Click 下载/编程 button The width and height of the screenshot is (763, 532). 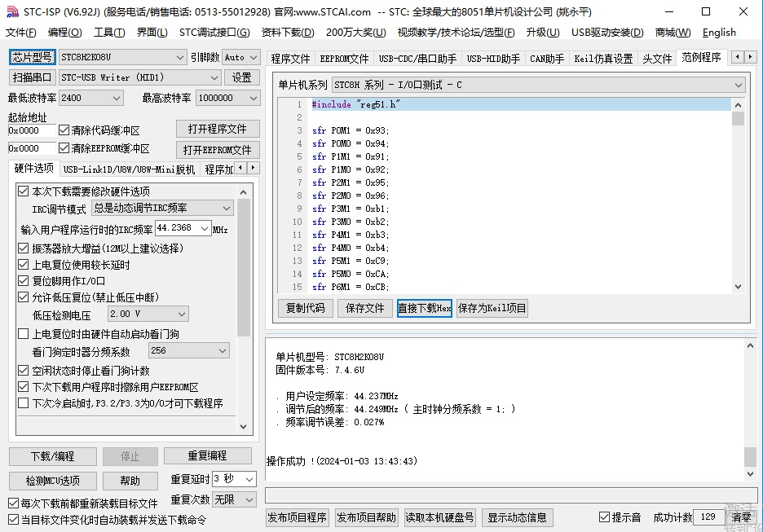[52, 456]
